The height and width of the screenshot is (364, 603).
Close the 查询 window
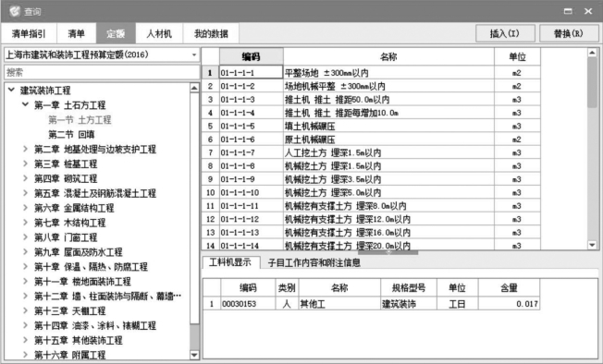[588, 11]
